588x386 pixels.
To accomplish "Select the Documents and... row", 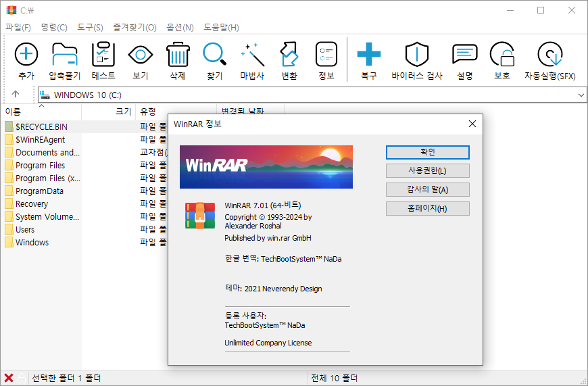I will coord(84,152).
